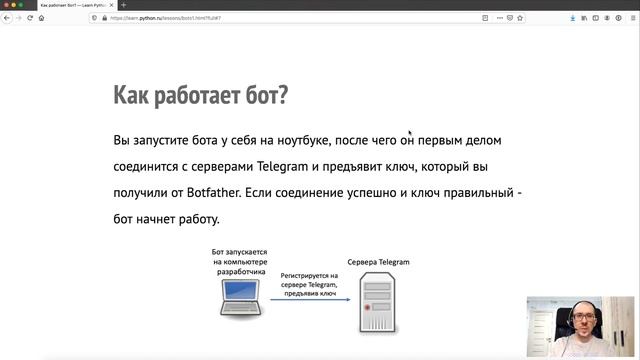
Task: Click the 'Сервера Telegram' diagram label
Action: [378, 262]
